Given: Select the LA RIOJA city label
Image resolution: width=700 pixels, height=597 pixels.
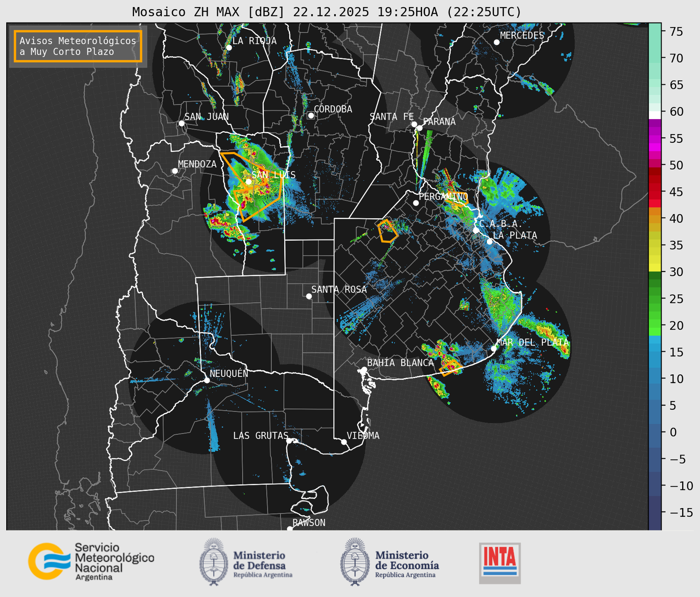Looking at the screenshot, I should click(x=254, y=41).
